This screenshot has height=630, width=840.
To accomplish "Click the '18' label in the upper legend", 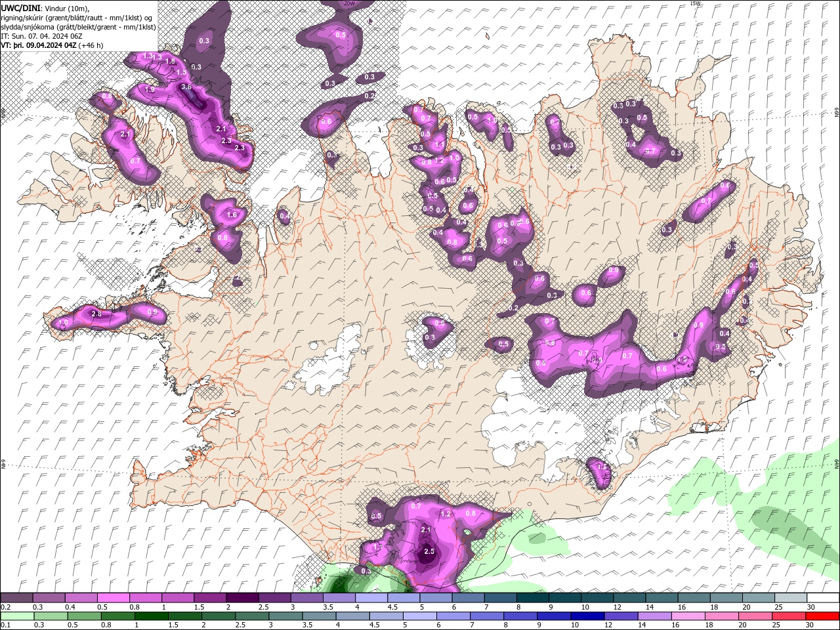I will (x=714, y=607).
